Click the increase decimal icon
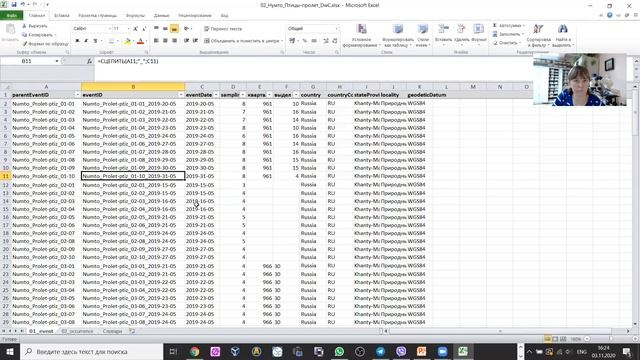Screen dimensions: 640x360 pos(326,41)
